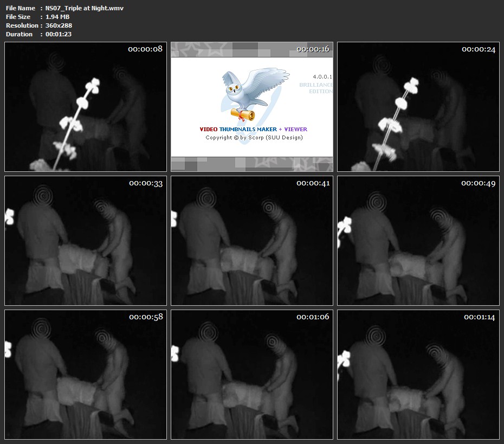504x444 pixels.
Task: Click the "VIDEO THUMBNAILS MAKER + VIEWER" title text
Action: (253, 130)
